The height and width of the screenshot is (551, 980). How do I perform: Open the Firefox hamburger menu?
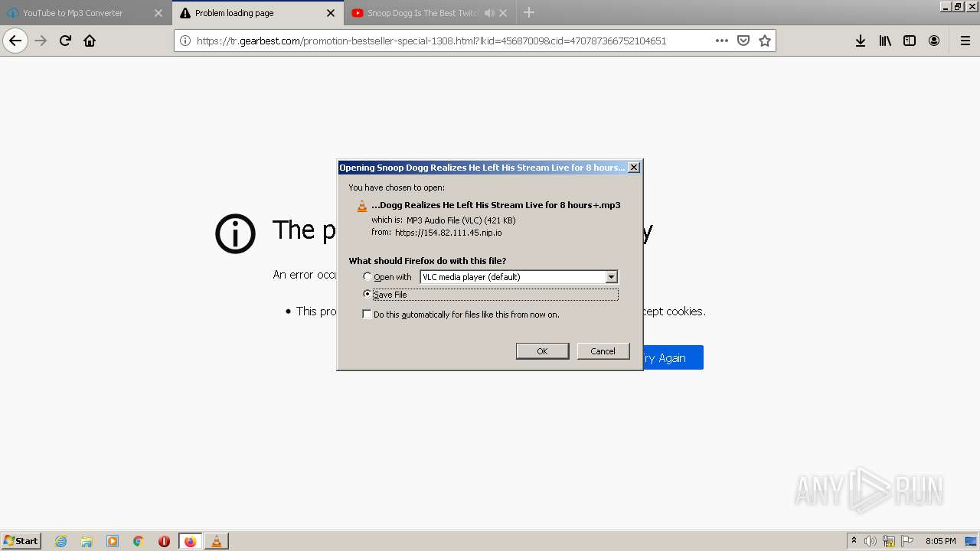[965, 41]
